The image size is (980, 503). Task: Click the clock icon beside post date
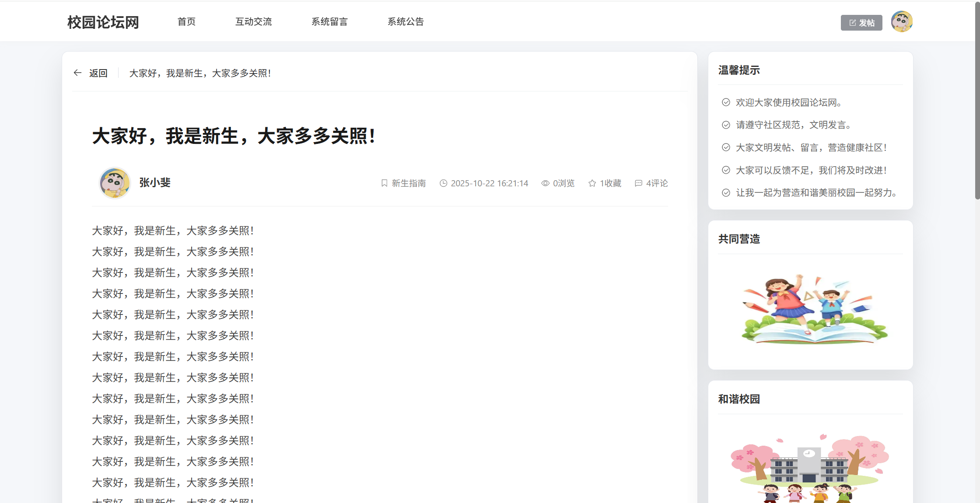pos(443,183)
